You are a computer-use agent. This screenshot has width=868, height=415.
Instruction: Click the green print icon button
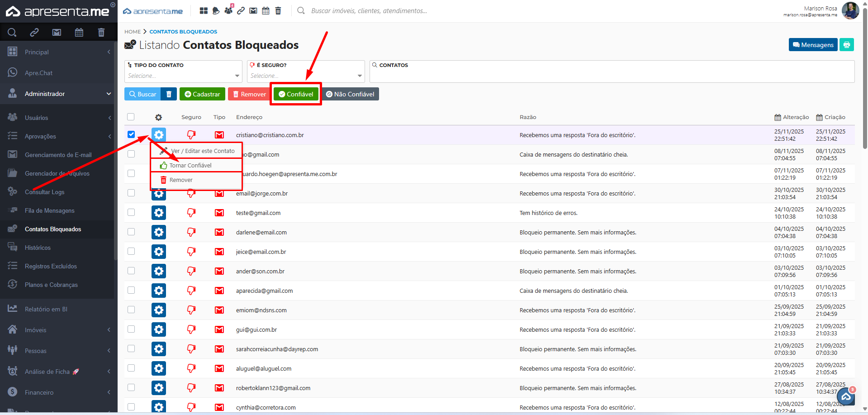click(846, 45)
